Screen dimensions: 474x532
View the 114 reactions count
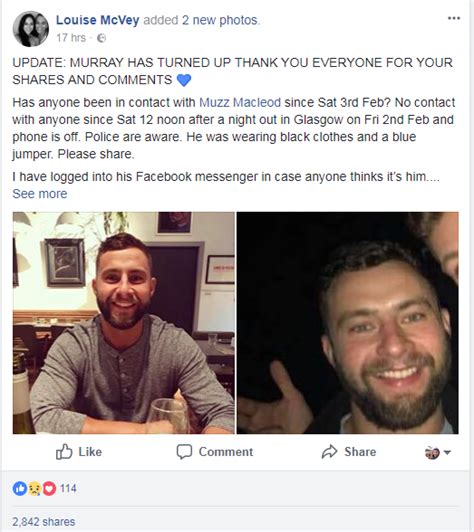pyautogui.click(x=68, y=489)
